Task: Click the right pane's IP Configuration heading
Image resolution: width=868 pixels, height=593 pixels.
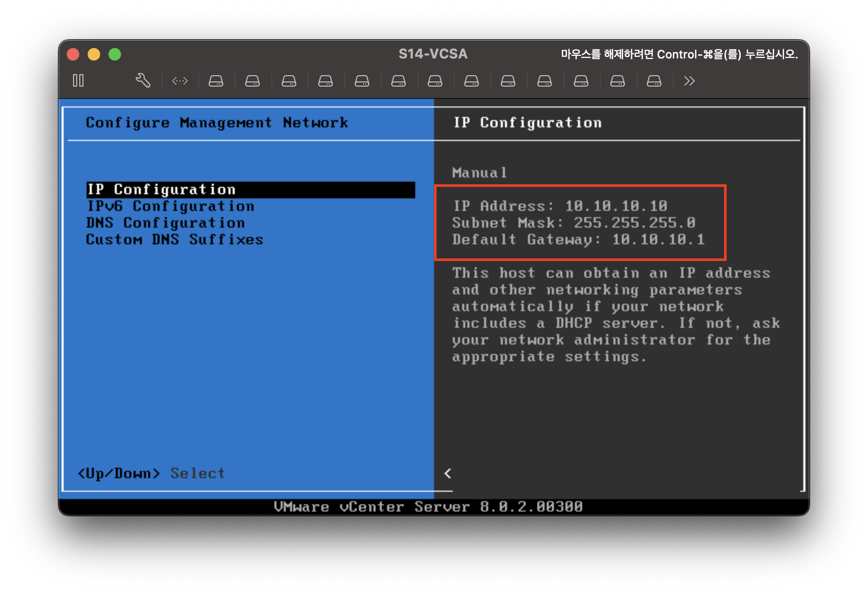Action: coord(528,123)
